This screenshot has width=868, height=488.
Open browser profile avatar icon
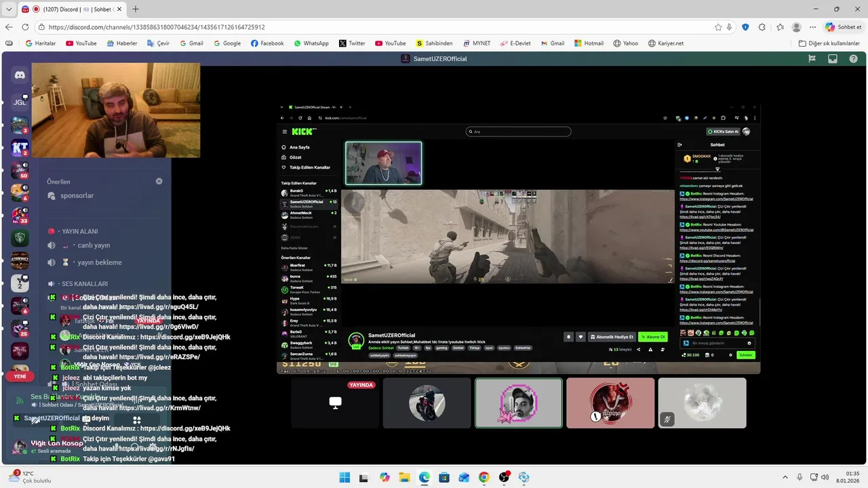796,27
